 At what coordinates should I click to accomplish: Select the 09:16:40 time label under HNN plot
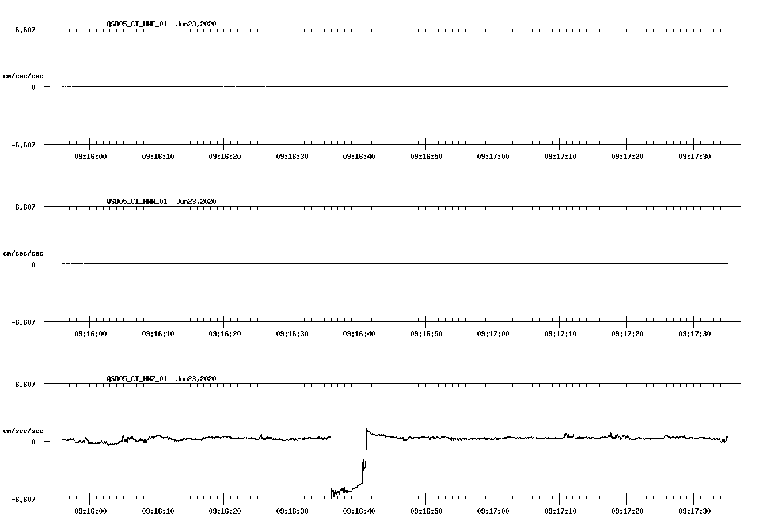pyautogui.click(x=359, y=334)
